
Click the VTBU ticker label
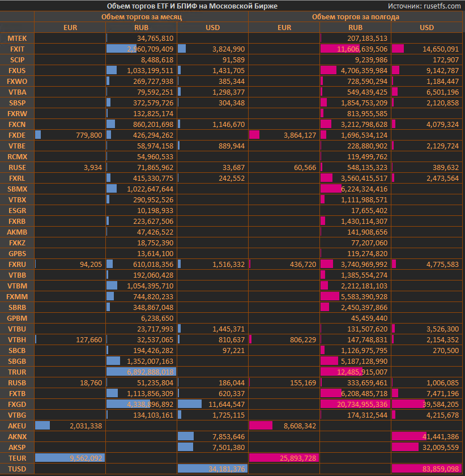pos(17,329)
